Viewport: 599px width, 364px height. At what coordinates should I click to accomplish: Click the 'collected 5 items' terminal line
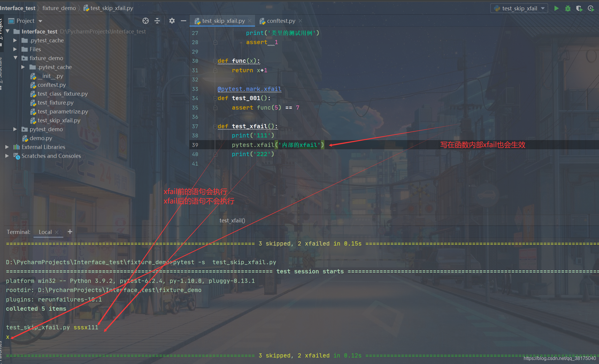point(36,309)
